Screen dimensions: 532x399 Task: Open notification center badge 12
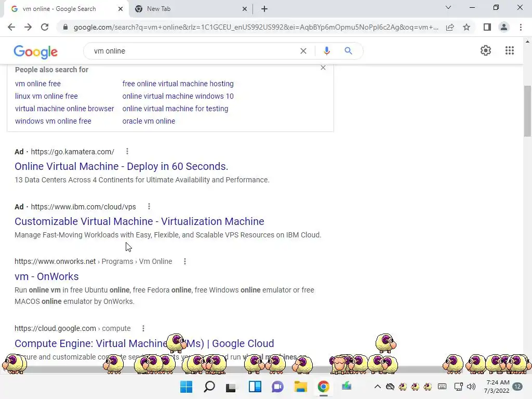coord(518,387)
